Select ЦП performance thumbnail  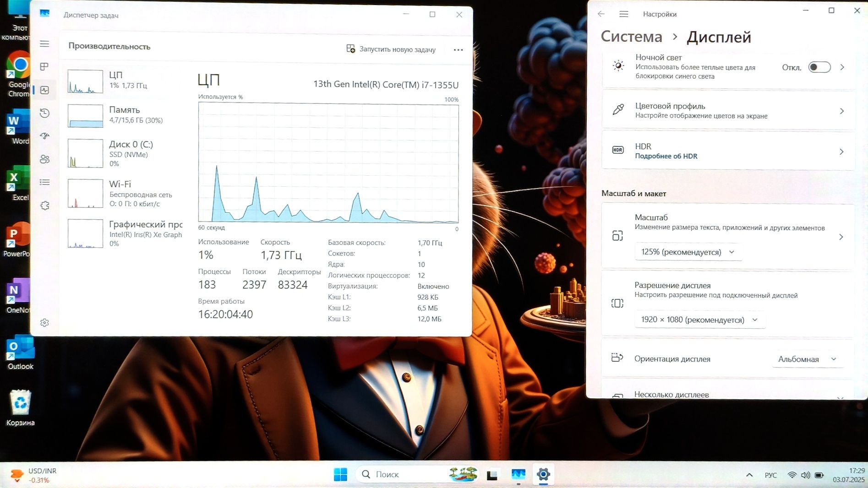[x=85, y=81]
